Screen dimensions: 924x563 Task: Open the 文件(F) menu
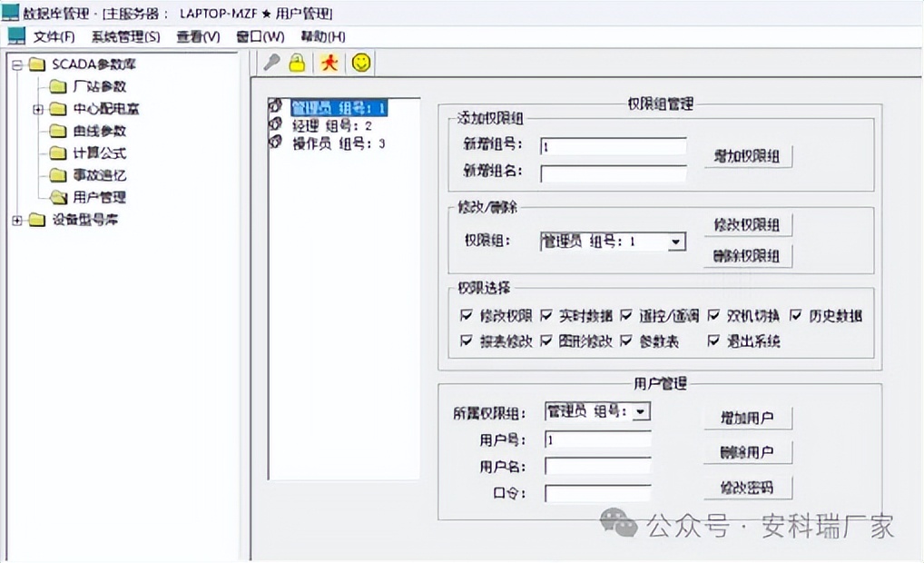click(x=54, y=36)
